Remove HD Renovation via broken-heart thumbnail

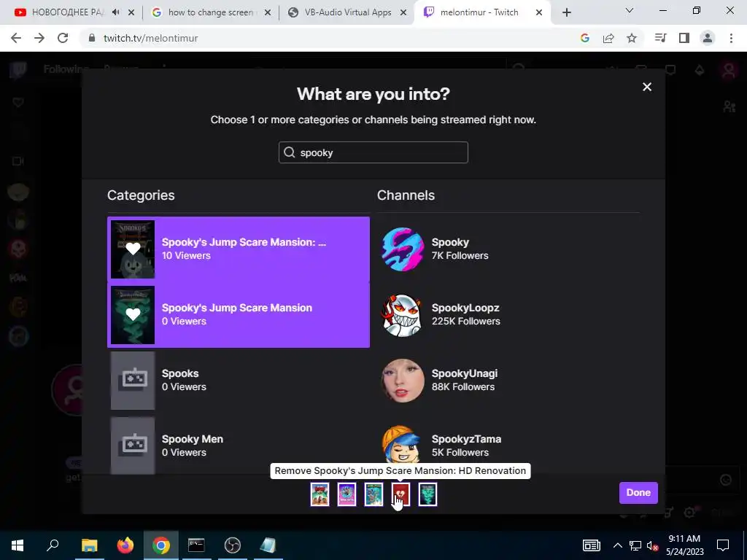coord(400,494)
